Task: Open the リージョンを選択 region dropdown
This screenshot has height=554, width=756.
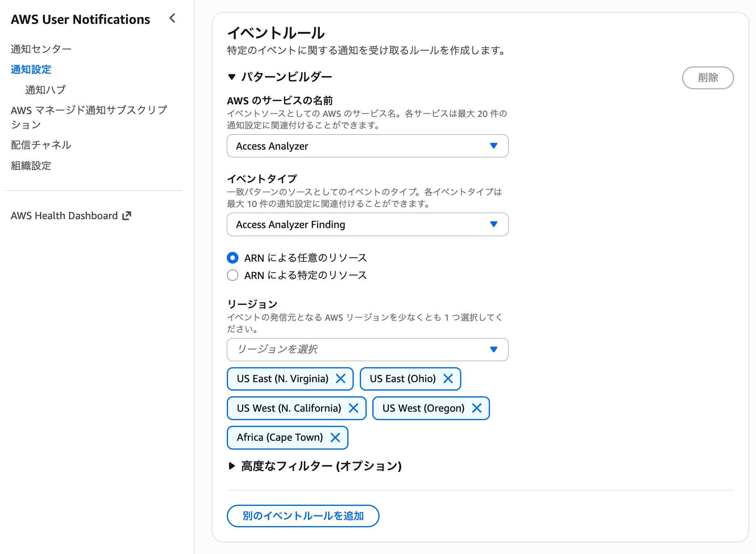Action: pyautogui.click(x=493, y=349)
